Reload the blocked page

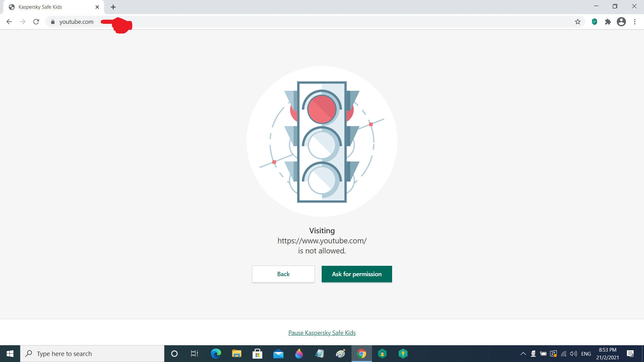[x=36, y=22]
